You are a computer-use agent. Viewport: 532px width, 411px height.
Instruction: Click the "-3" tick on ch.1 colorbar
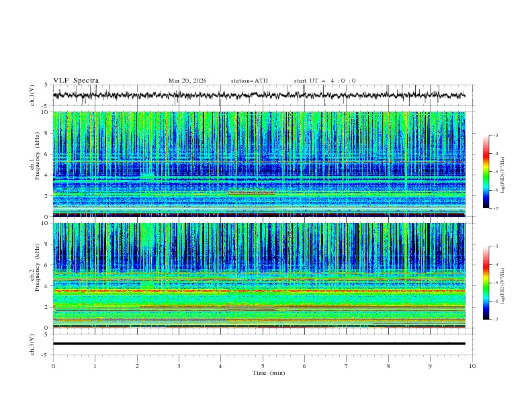(495, 135)
